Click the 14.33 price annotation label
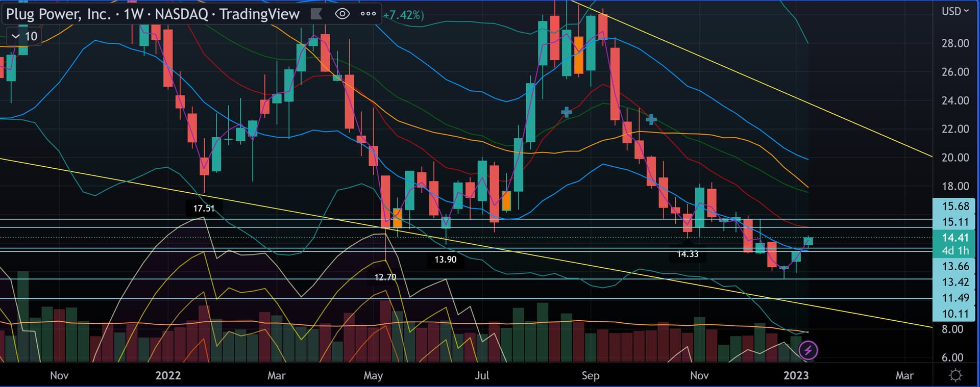This screenshot has height=387, width=980. tap(687, 254)
